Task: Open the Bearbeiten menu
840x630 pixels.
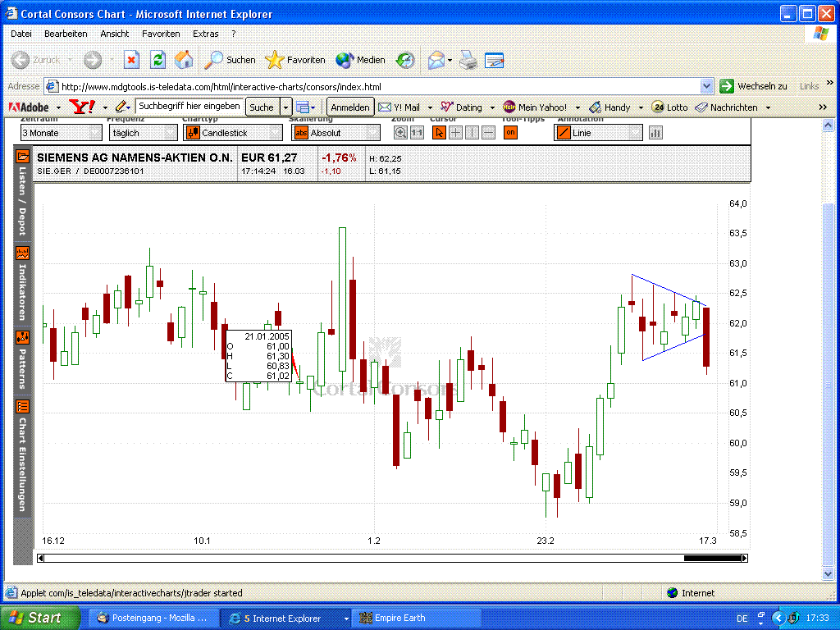Action: coord(66,34)
